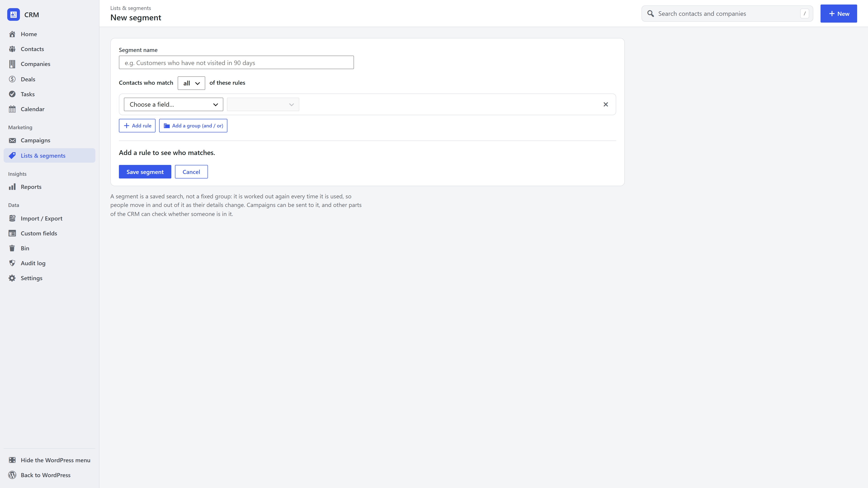Go to Contacts in the sidebar
This screenshot has width=868, height=488.
click(50, 49)
